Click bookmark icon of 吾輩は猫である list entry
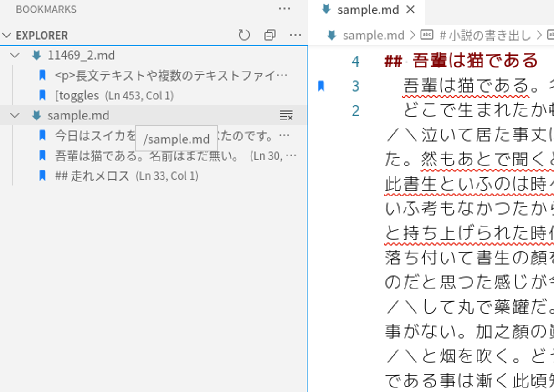The height and width of the screenshot is (392, 554). pos(42,155)
